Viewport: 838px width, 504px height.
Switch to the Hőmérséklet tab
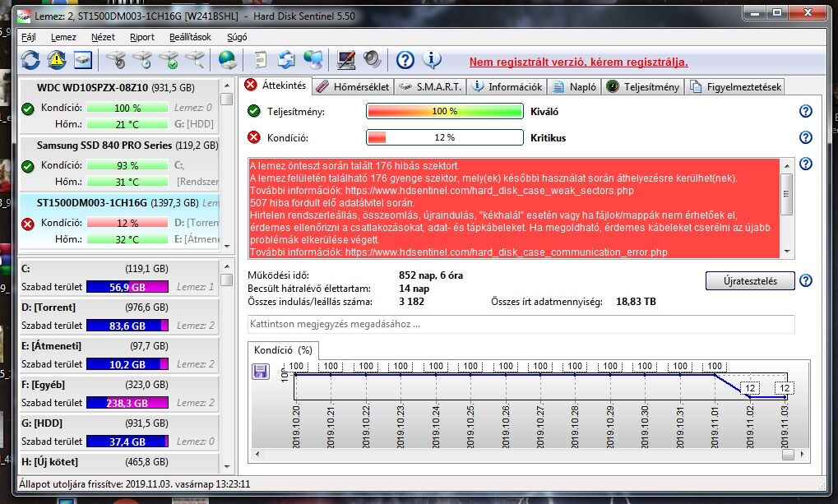(x=353, y=86)
